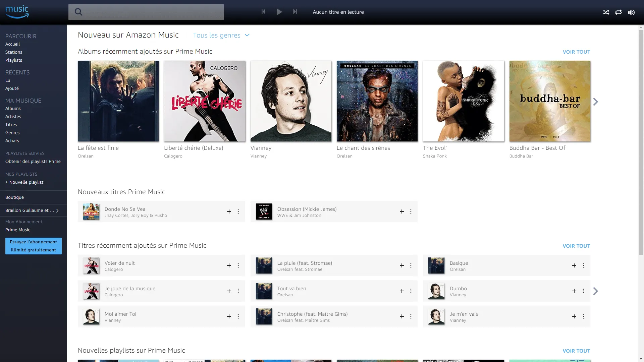Open more options for Donde No Se Vea
Image resolution: width=644 pixels, height=362 pixels.
(x=238, y=212)
